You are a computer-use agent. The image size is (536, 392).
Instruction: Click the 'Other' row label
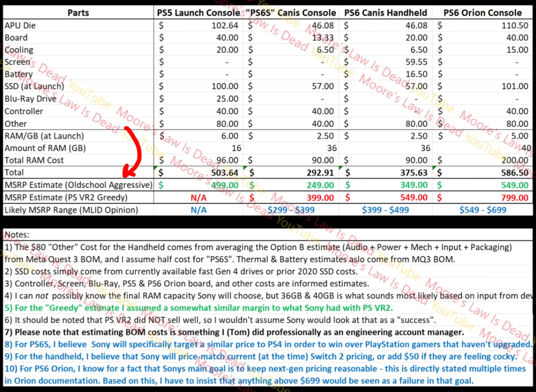click(16, 123)
